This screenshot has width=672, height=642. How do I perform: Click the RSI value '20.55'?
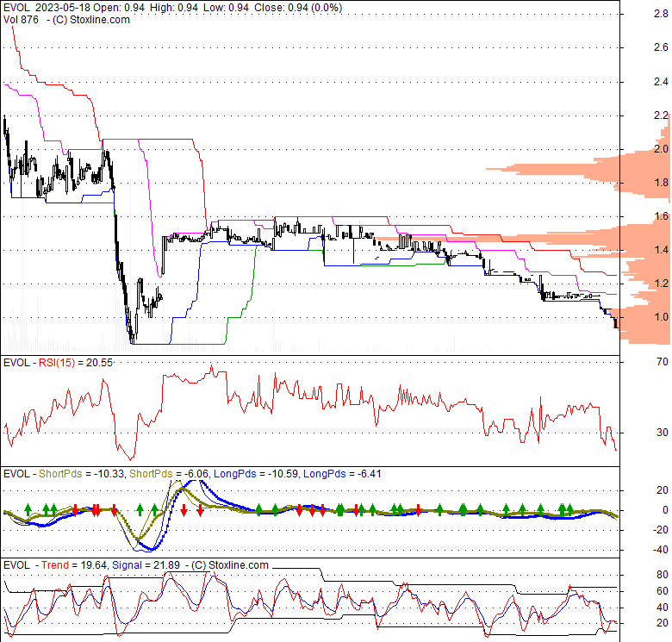pyautogui.click(x=99, y=363)
